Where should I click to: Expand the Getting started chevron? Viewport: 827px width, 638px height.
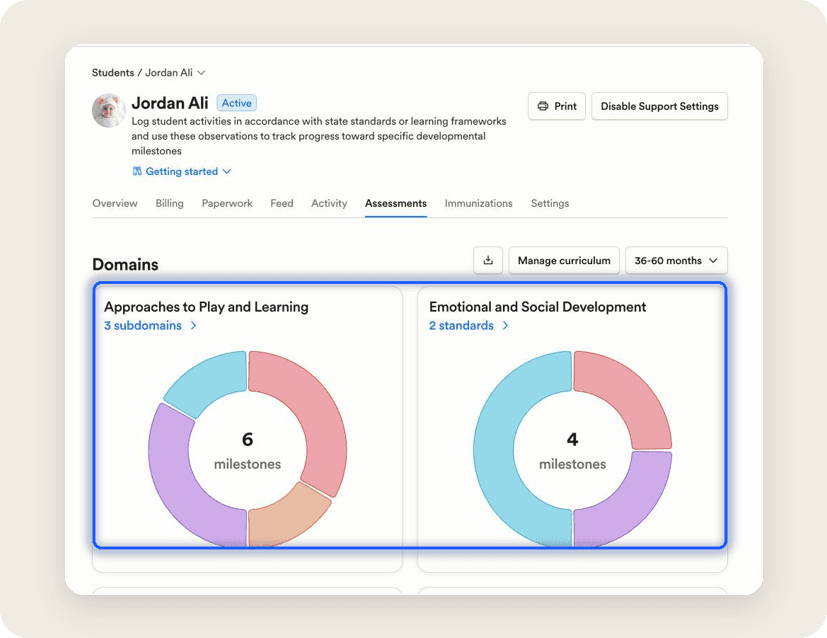[x=227, y=171]
